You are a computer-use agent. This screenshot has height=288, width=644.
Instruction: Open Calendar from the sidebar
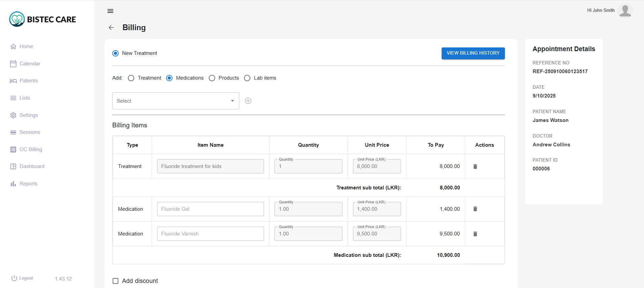(30, 64)
